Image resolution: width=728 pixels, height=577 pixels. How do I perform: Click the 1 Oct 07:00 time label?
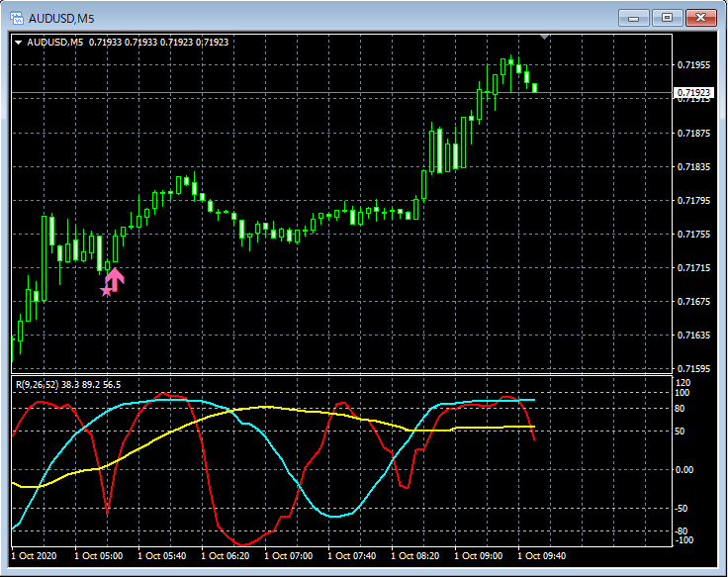(x=288, y=556)
